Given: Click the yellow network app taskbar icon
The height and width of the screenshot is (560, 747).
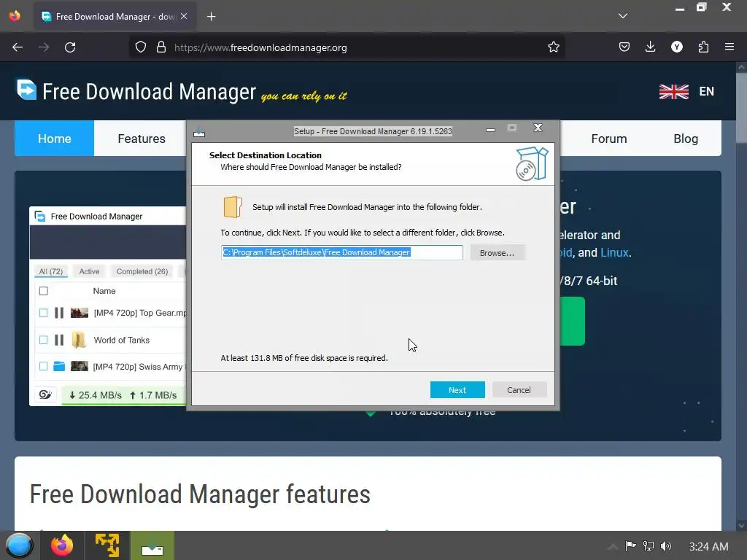Looking at the screenshot, I should 107,545.
